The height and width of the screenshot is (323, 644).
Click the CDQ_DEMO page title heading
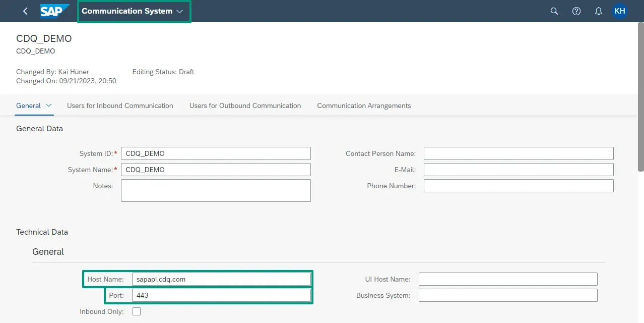pos(44,38)
